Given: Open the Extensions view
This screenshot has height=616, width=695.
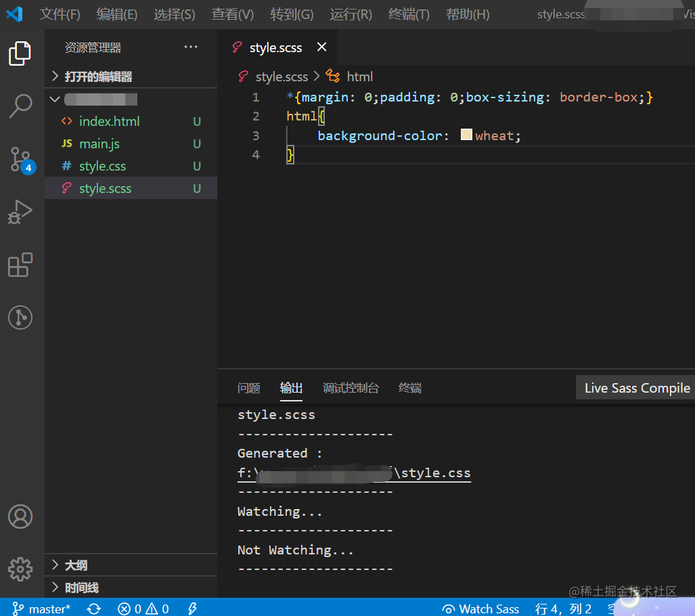Looking at the screenshot, I should coord(20,265).
